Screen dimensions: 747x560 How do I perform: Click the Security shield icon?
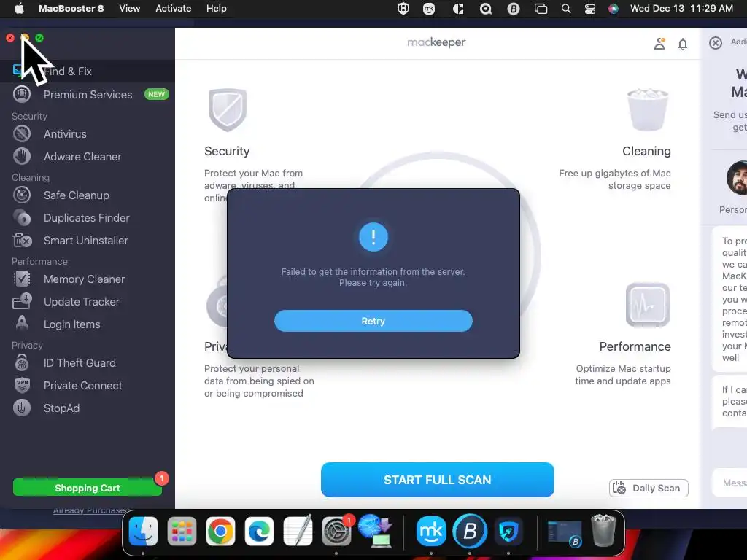[x=228, y=110]
